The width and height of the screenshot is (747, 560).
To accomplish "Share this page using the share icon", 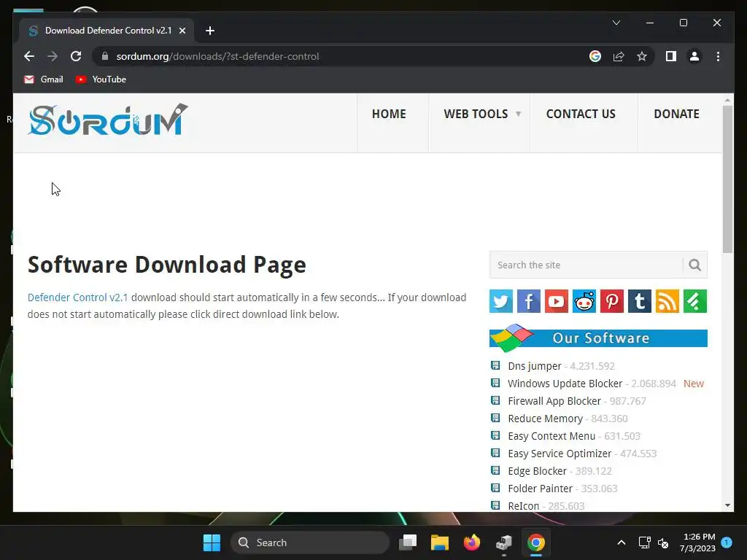I will coord(619,56).
